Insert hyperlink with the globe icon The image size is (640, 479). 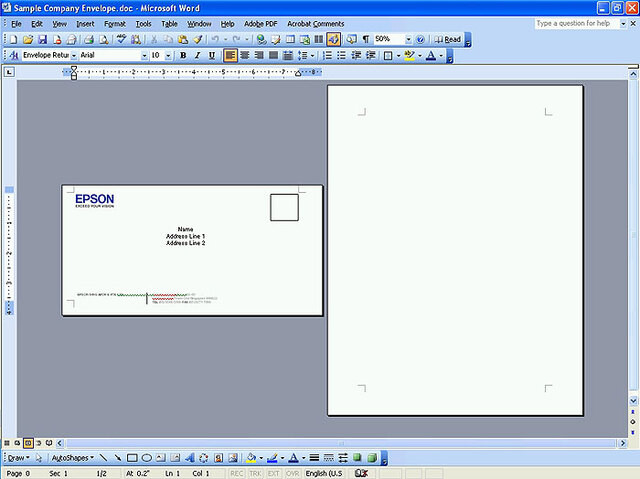point(261,40)
